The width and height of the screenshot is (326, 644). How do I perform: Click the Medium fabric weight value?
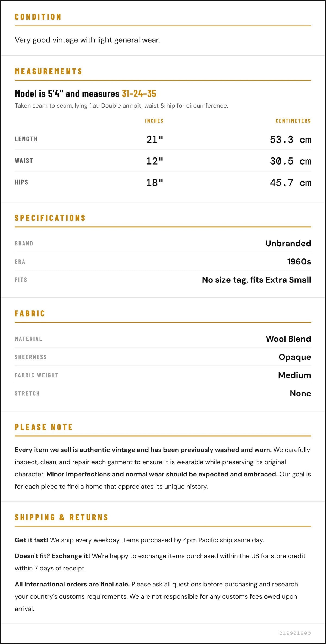(x=294, y=375)
